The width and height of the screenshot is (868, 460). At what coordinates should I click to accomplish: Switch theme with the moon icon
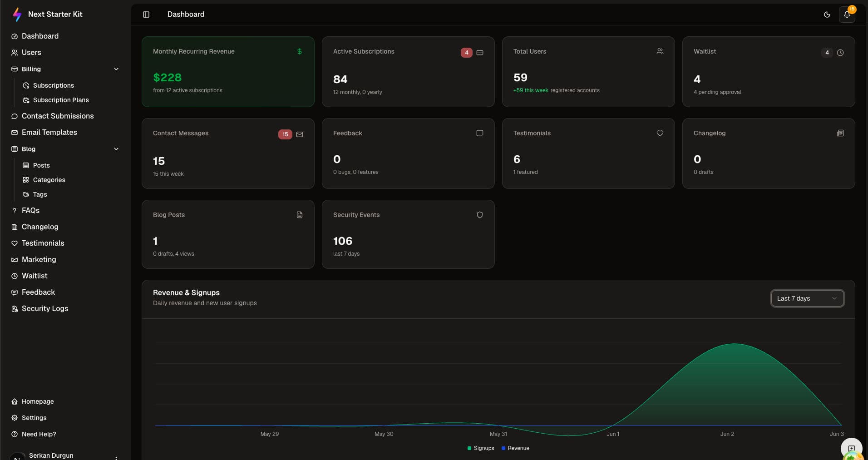point(827,15)
